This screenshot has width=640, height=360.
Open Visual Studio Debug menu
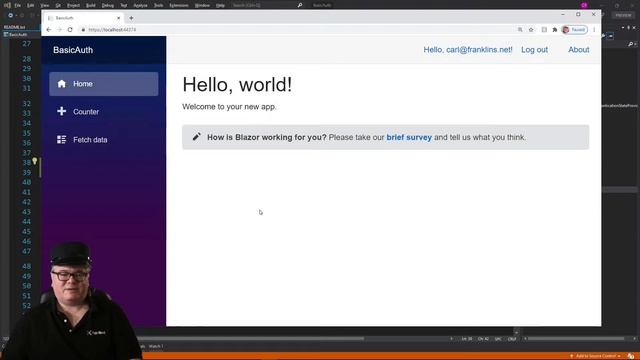[108, 5]
